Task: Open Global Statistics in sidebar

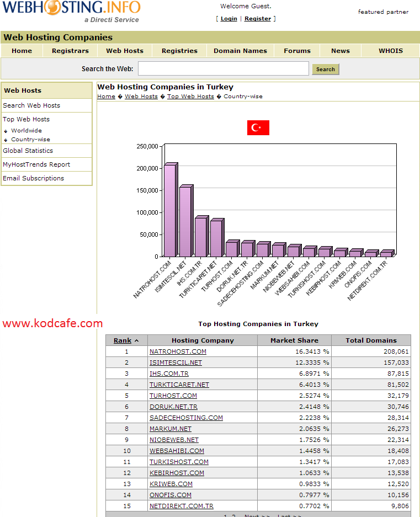Action: coord(28,151)
